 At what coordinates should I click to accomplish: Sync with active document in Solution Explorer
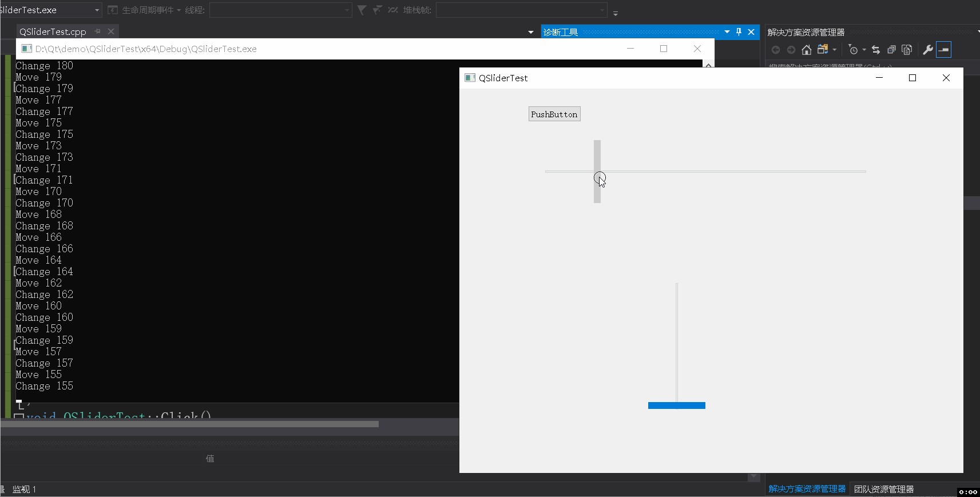click(876, 50)
